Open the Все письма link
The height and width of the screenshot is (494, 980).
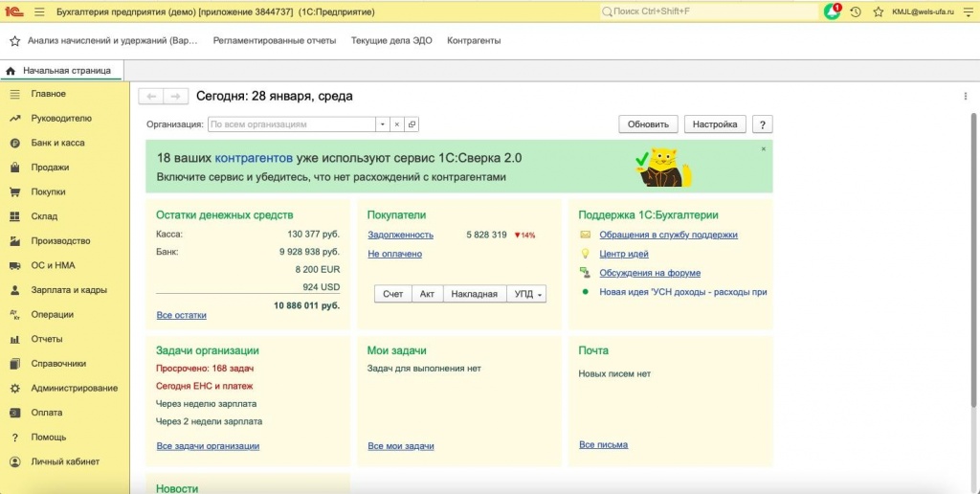[603, 444]
